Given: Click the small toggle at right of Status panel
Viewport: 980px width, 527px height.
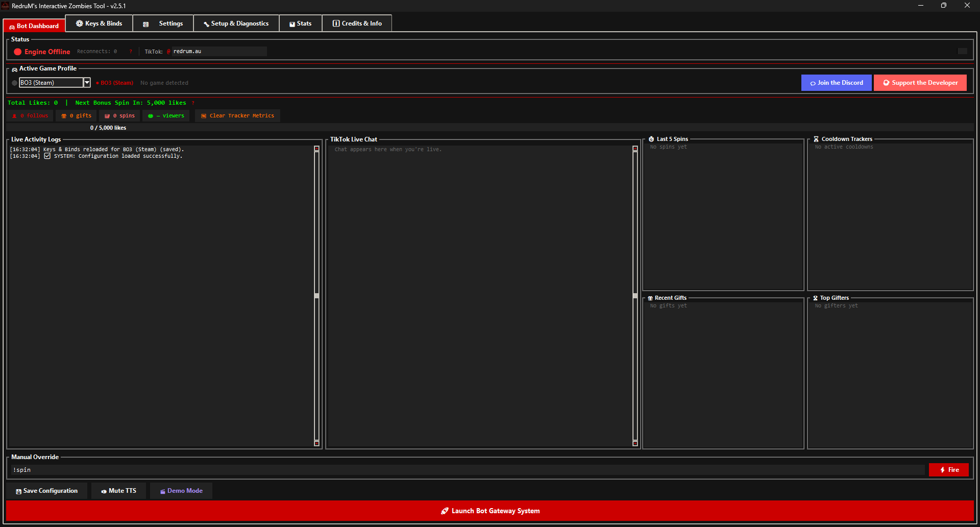Looking at the screenshot, I should [962, 51].
